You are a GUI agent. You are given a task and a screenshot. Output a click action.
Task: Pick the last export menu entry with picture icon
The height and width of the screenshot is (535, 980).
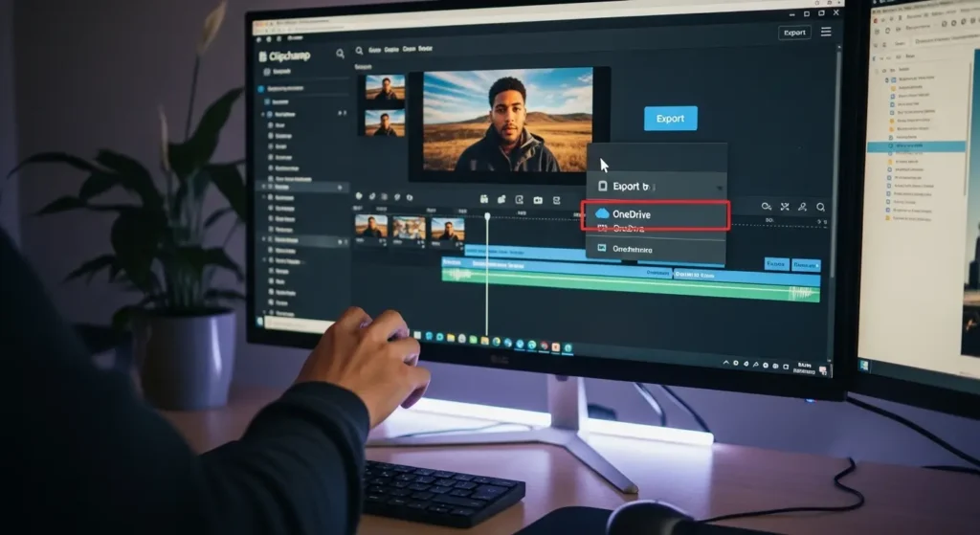click(x=656, y=249)
